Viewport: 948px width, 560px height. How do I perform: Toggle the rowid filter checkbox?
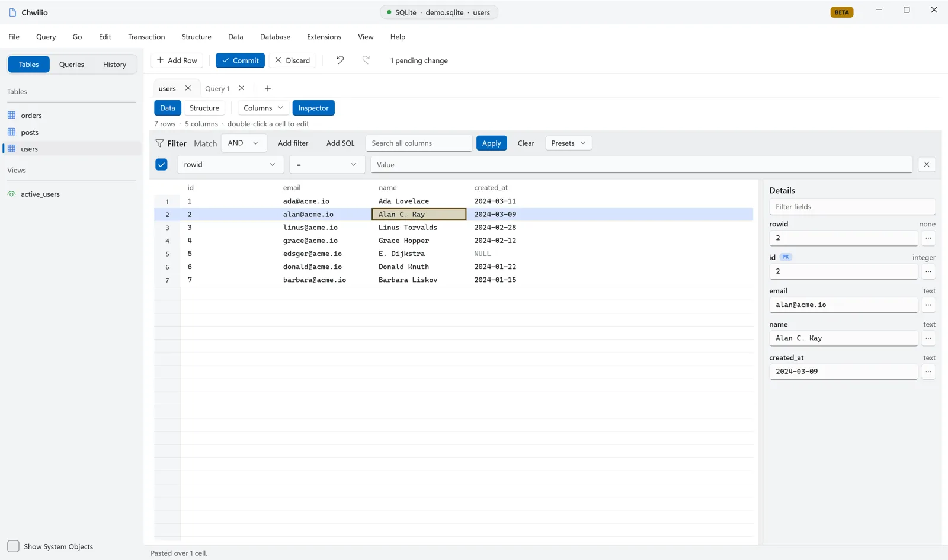click(161, 164)
